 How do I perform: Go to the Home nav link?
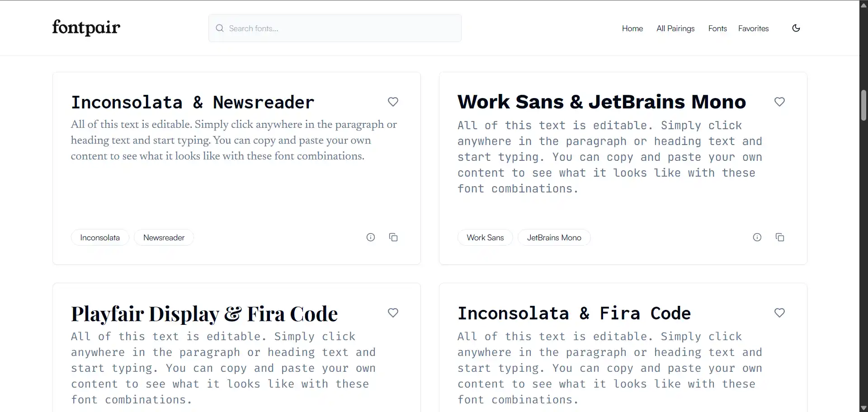tap(632, 28)
